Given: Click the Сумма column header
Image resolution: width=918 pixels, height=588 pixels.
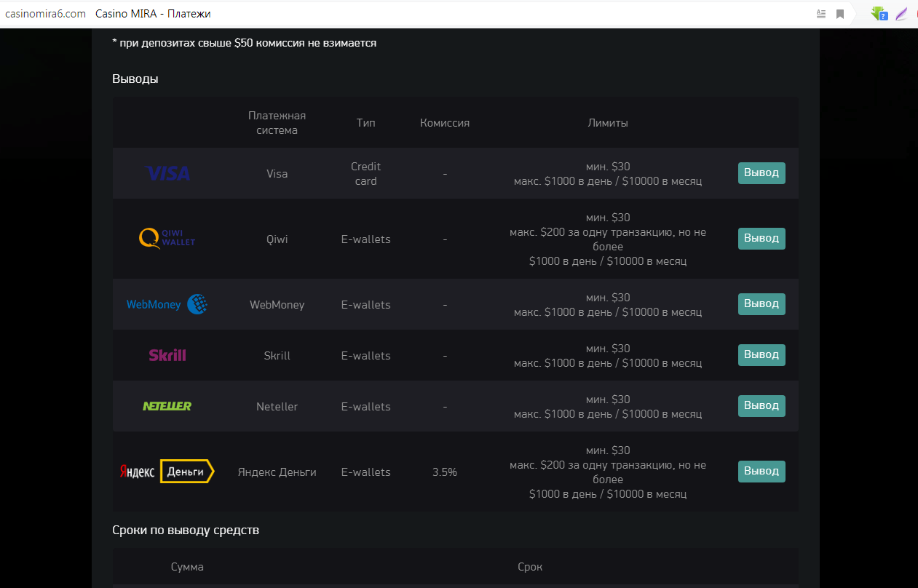Looking at the screenshot, I should click(187, 567).
